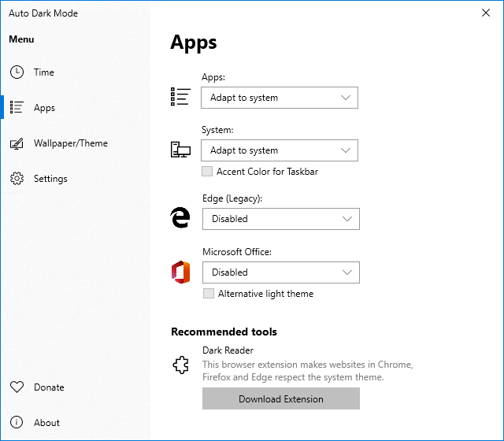Screen dimensions: 504x441
Task: Click the About info icon
Action: pyautogui.click(x=17, y=423)
